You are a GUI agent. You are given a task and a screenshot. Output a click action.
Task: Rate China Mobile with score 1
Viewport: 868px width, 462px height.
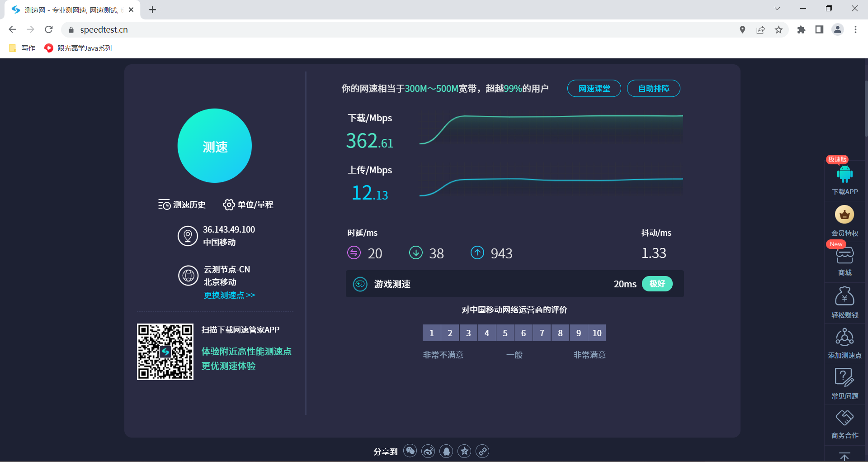click(432, 333)
